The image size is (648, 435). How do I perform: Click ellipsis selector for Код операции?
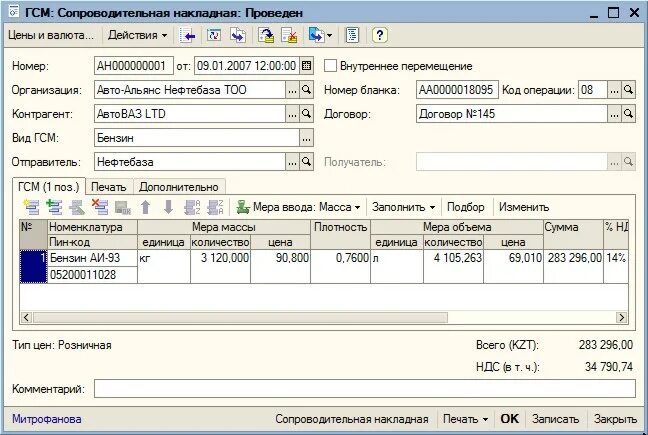[x=614, y=90]
